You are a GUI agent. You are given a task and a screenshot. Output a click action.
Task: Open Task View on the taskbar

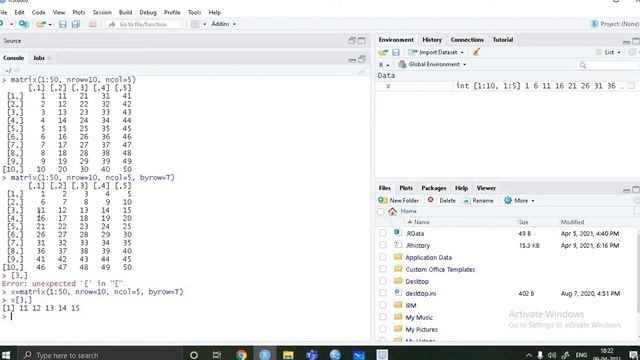coord(217,354)
